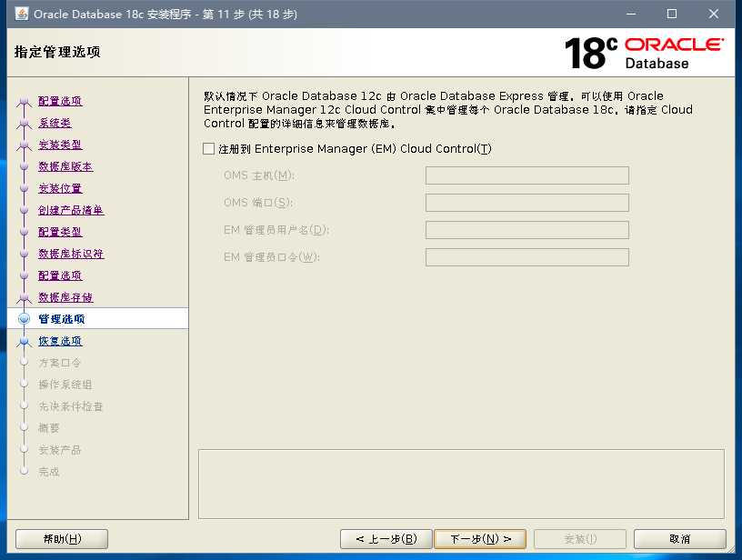
Task: Click the EM 管理员口令 input field
Action: 527,257
